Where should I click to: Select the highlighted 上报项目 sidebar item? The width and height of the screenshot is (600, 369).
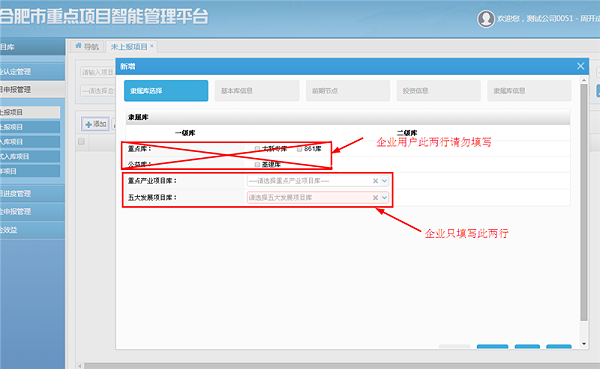pyautogui.click(x=30, y=112)
